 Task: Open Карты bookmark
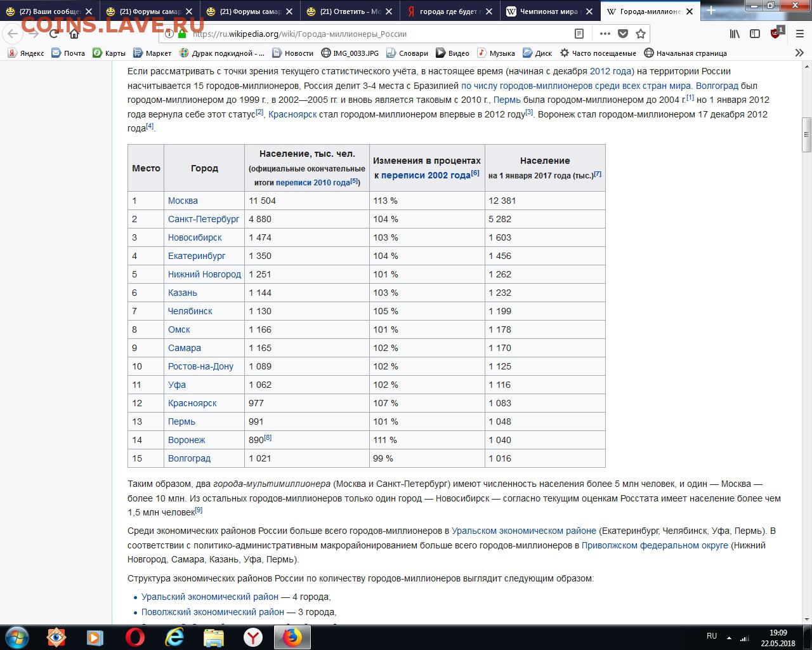109,53
